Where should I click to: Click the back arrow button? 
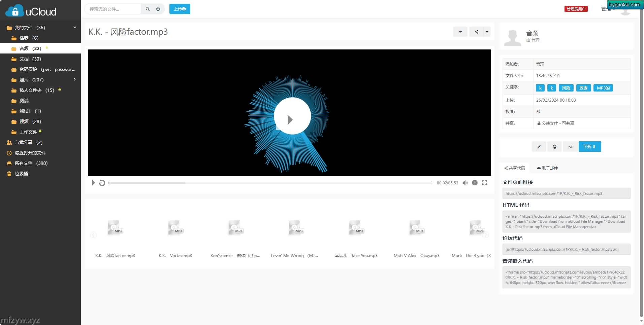[x=460, y=32]
